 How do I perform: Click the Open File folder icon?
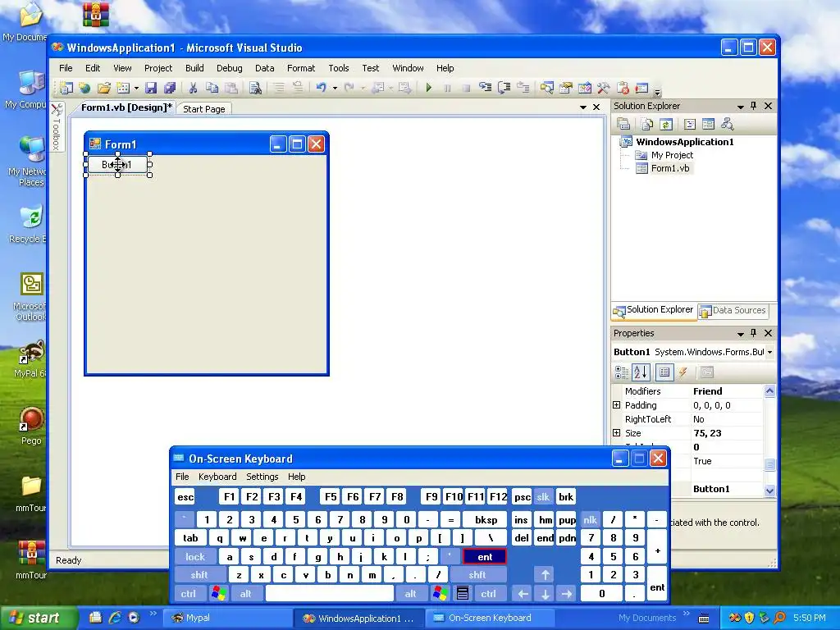pyautogui.click(x=104, y=88)
